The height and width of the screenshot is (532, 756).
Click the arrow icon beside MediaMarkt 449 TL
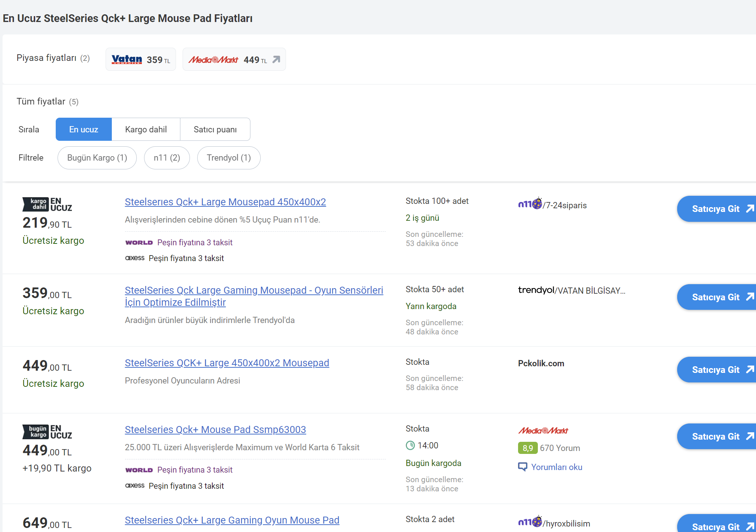pos(276,59)
